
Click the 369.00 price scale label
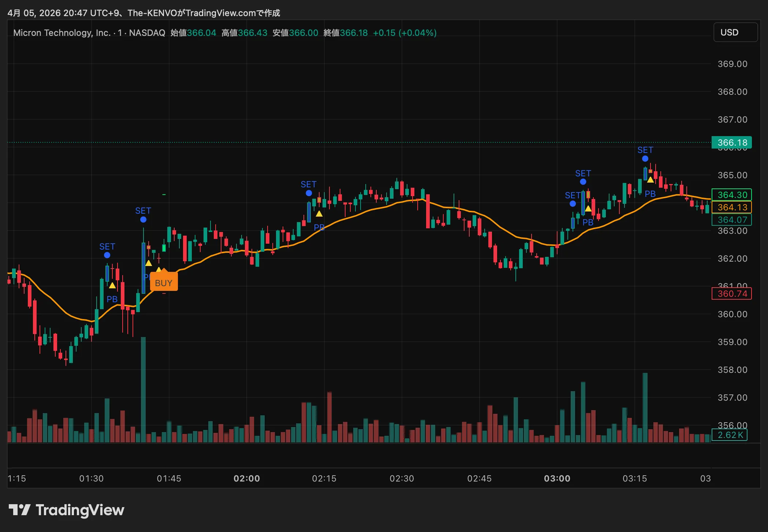(732, 64)
